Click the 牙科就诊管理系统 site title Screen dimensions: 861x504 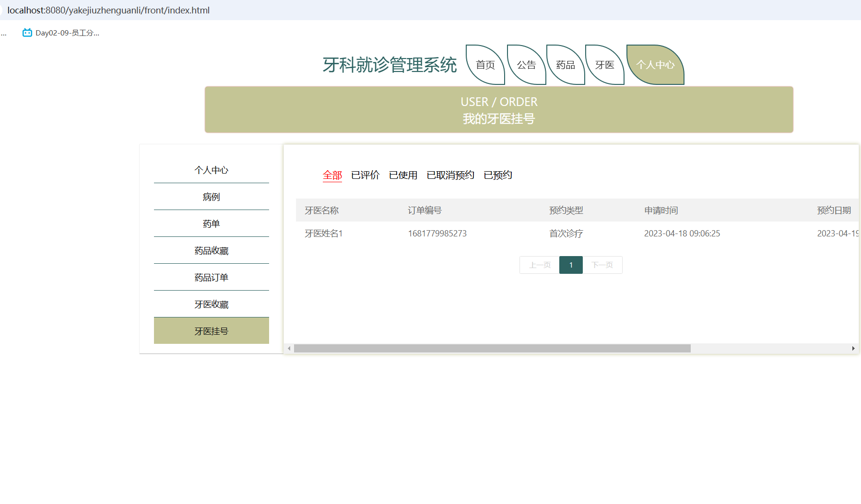click(x=389, y=65)
